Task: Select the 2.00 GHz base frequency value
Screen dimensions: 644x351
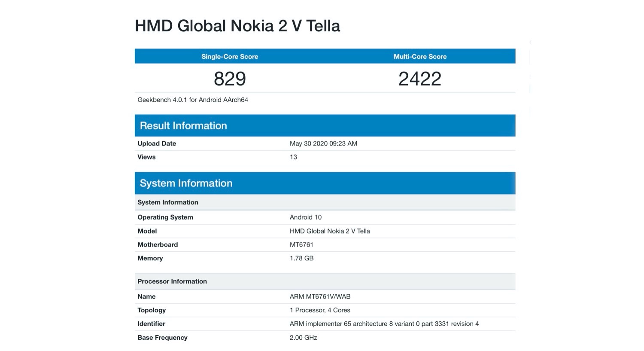Action: click(x=303, y=338)
